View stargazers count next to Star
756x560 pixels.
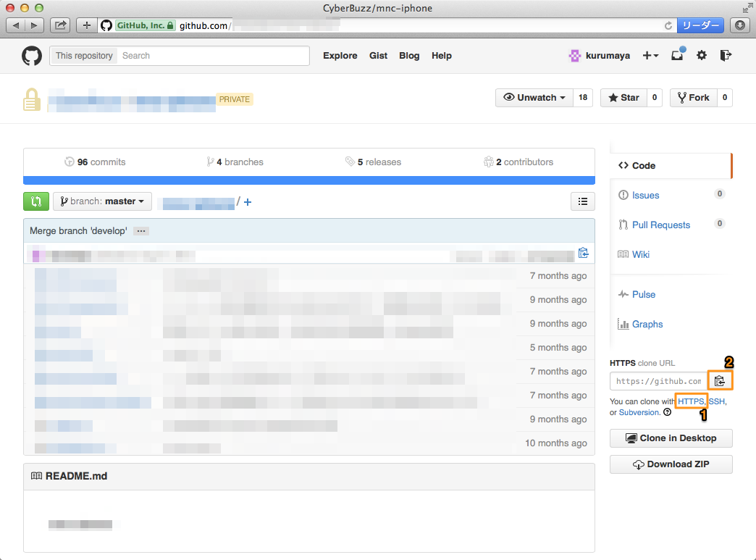pyautogui.click(x=655, y=97)
